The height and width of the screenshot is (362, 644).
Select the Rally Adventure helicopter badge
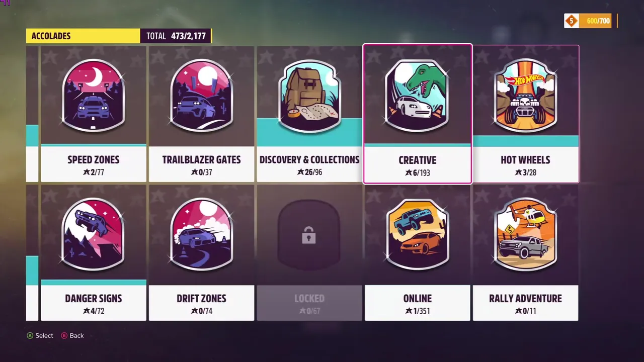coord(525,234)
